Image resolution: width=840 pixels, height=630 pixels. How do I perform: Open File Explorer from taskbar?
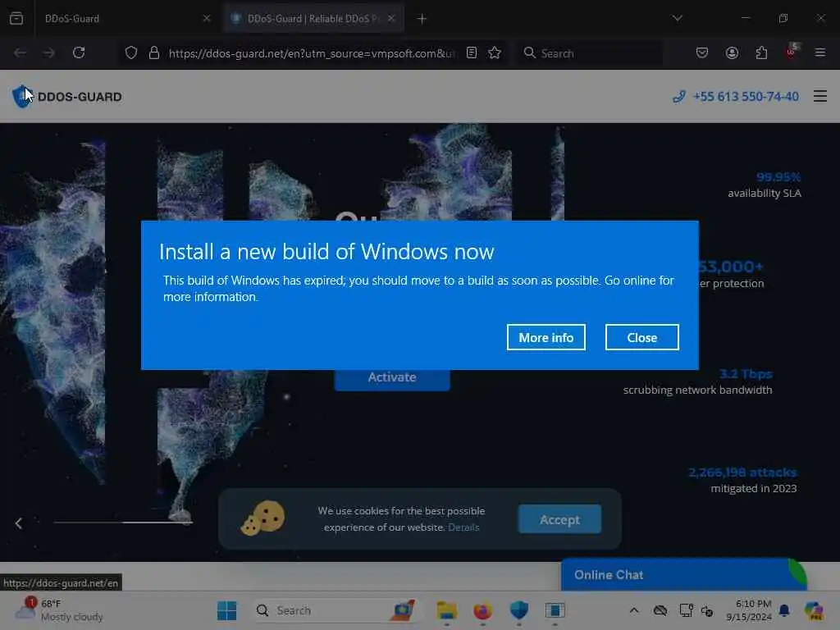tap(446, 610)
